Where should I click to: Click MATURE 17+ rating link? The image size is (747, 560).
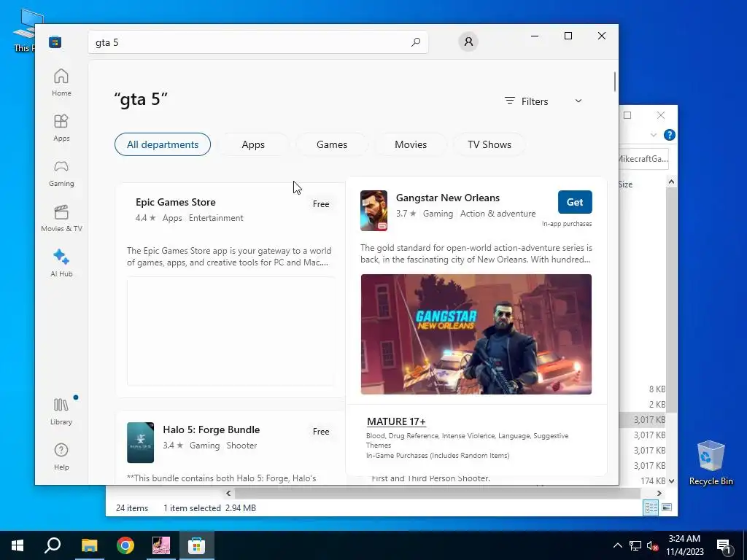tap(396, 421)
